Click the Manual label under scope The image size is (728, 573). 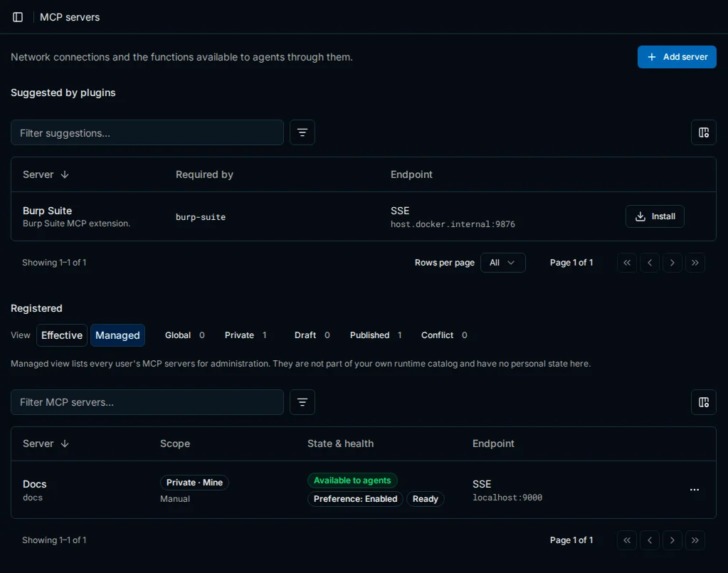(x=175, y=499)
